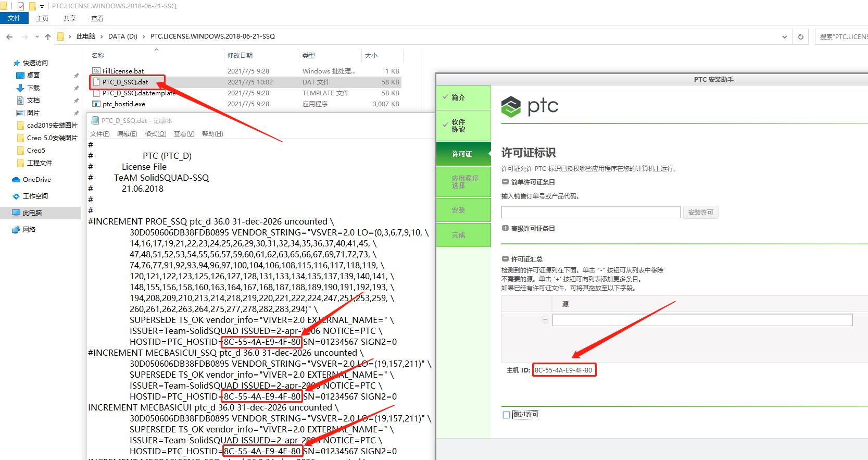Click the Back arrow in File Explorer
Viewport: 868px width, 460px height.
pyautogui.click(x=9, y=36)
